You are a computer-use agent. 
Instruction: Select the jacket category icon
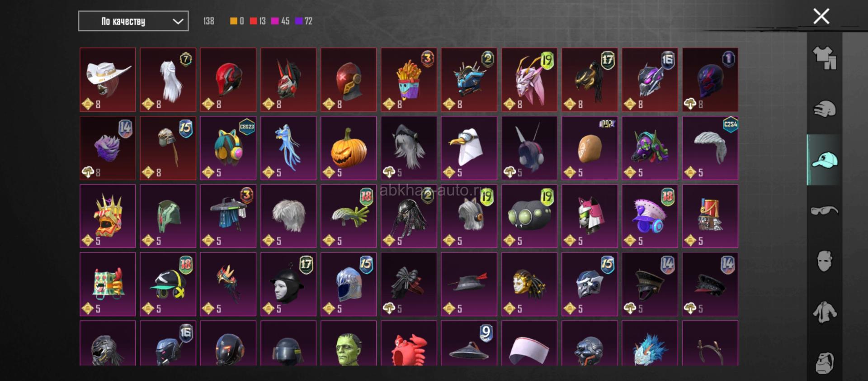[x=825, y=312]
